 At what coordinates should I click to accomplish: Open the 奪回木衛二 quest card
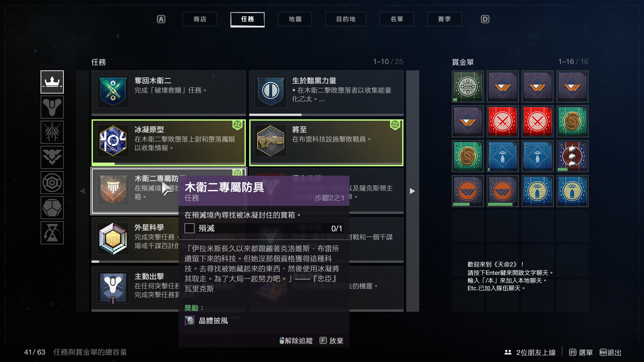[169, 92]
